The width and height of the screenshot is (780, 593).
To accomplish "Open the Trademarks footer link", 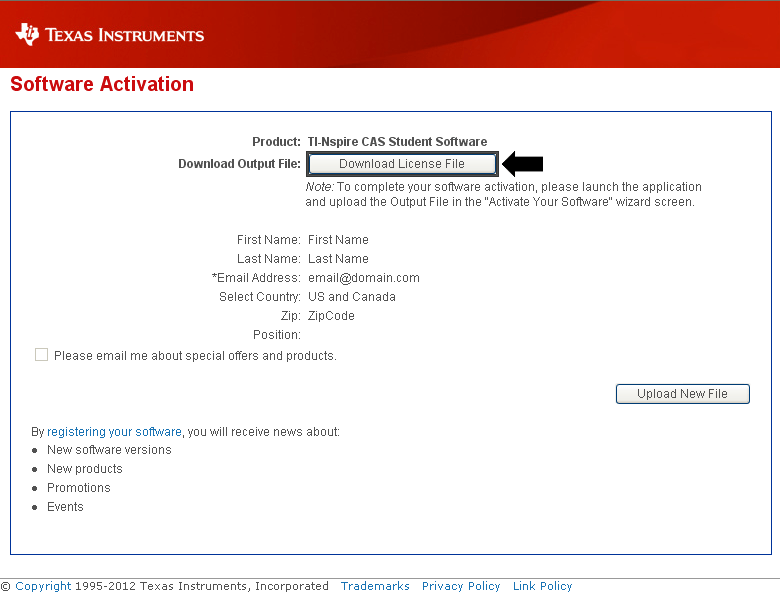I will (375, 586).
